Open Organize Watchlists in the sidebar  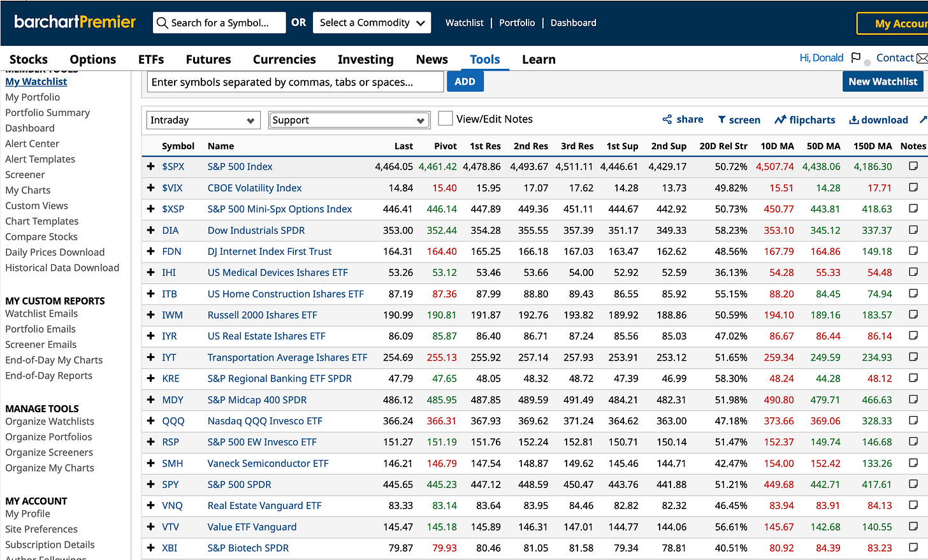tap(50, 421)
